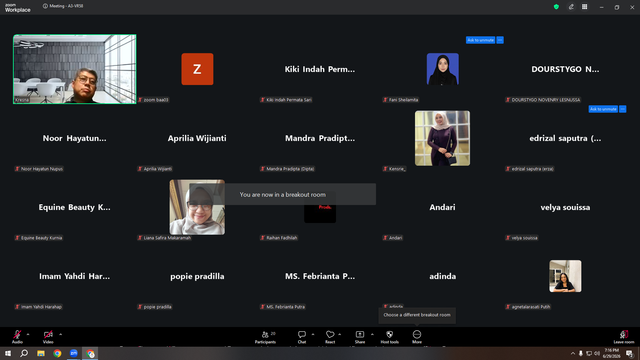This screenshot has width=640, height=360.
Task: Open the system tray volume icon
Action: click(597, 353)
